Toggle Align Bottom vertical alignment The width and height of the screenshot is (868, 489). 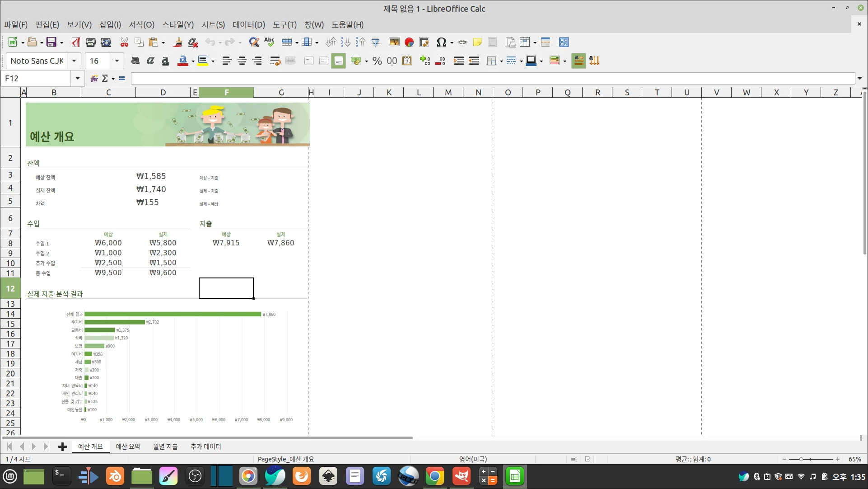coord(338,61)
